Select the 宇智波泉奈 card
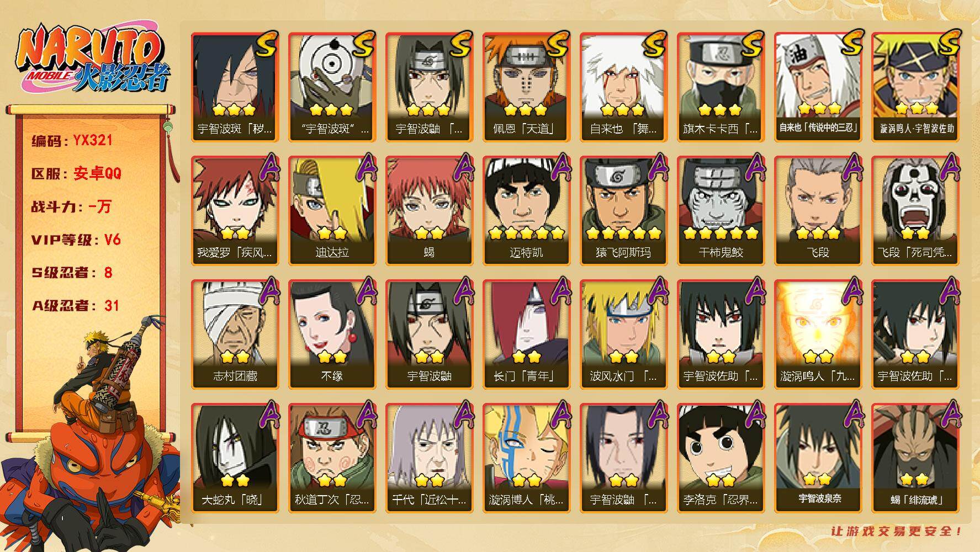 tap(818, 458)
